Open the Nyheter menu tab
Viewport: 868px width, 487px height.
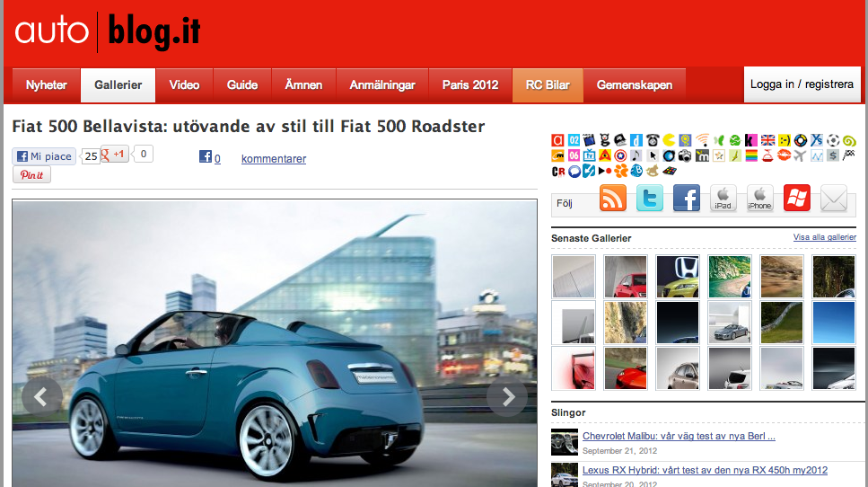click(47, 85)
